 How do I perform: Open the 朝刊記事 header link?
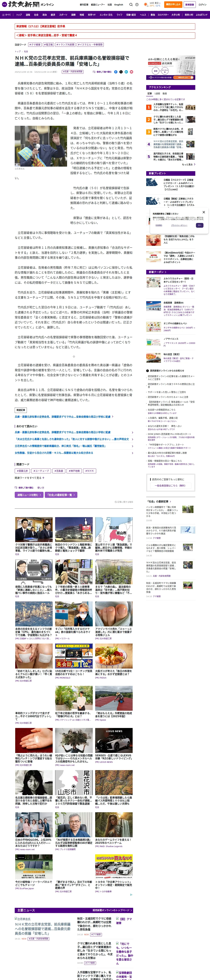[x=84, y=5]
